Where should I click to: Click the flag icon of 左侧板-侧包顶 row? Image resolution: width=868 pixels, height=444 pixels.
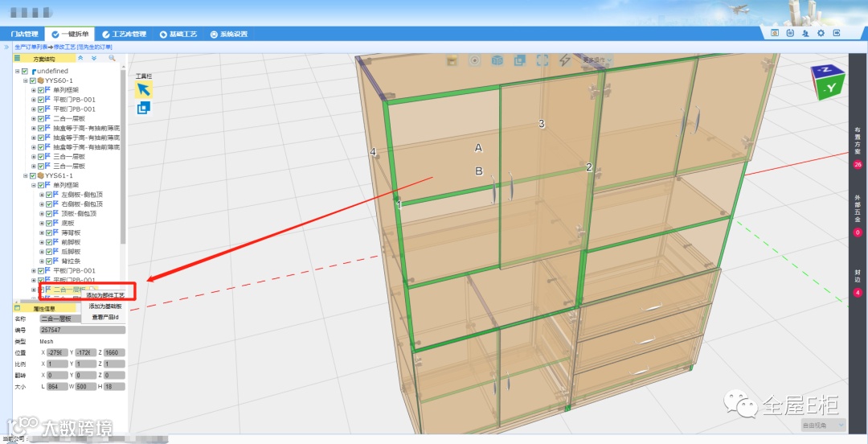pyautogui.click(x=56, y=195)
